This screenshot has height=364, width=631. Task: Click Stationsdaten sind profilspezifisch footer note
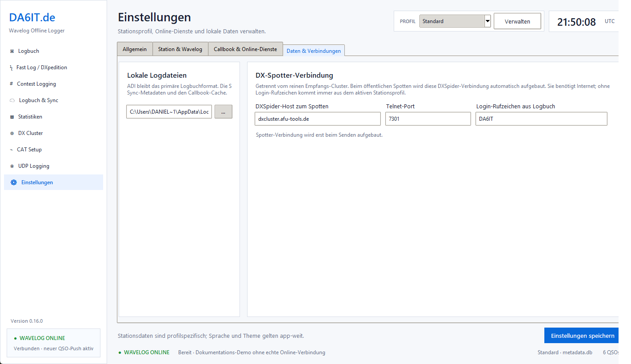pyautogui.click(x=211, y=336)
